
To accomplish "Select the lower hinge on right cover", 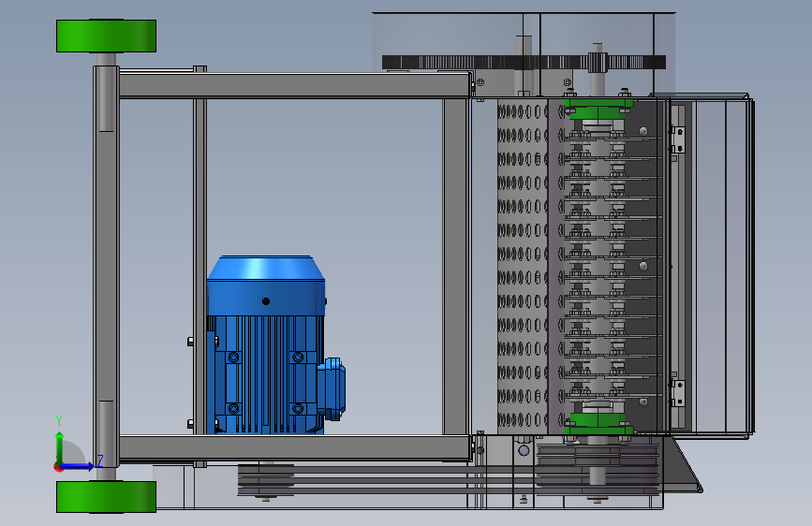I will tap(677, 393).
